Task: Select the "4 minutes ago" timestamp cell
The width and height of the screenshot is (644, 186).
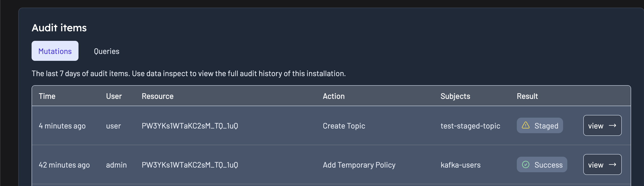Action: 62,126
